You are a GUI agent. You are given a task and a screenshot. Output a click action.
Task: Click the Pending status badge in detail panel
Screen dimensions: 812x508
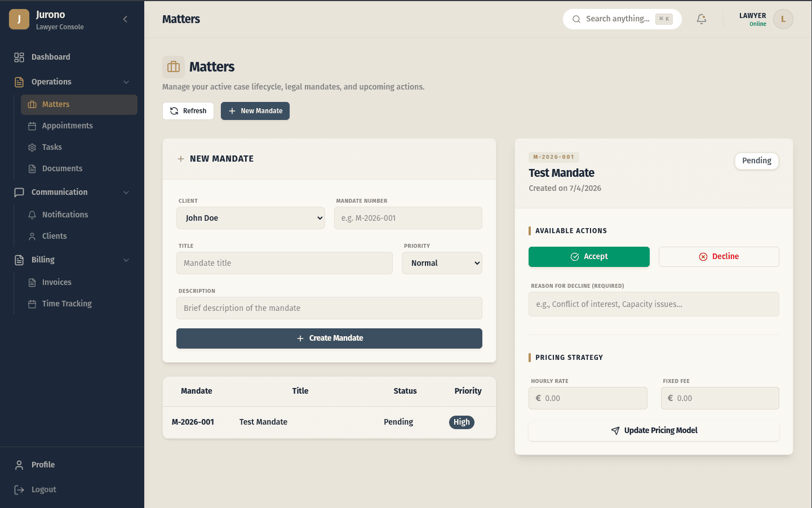tap(757, 161)
